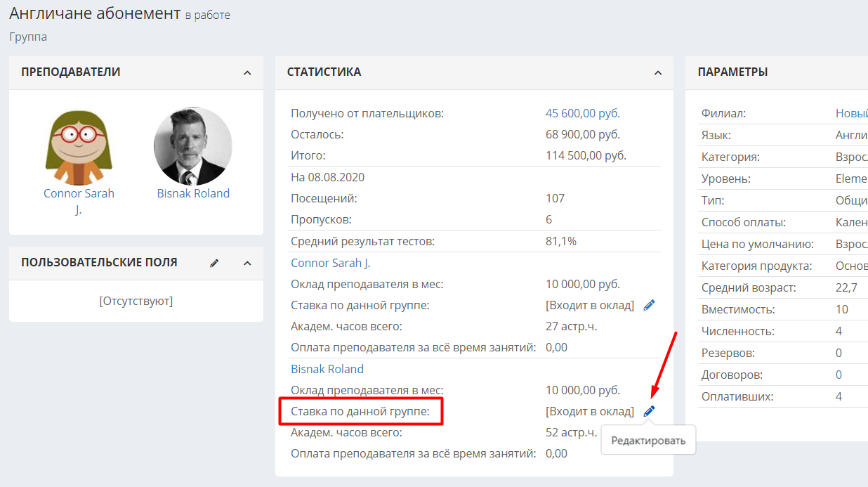The width and height of the screenshot is (868, 487).
Task: Open the Bisnak Roland link in statistics
Action: coord(327,369)
